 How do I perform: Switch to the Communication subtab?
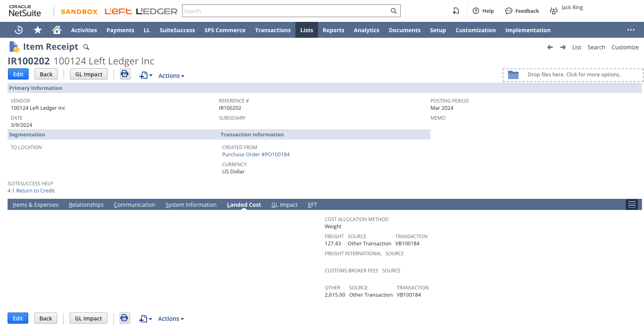point(134,205)
